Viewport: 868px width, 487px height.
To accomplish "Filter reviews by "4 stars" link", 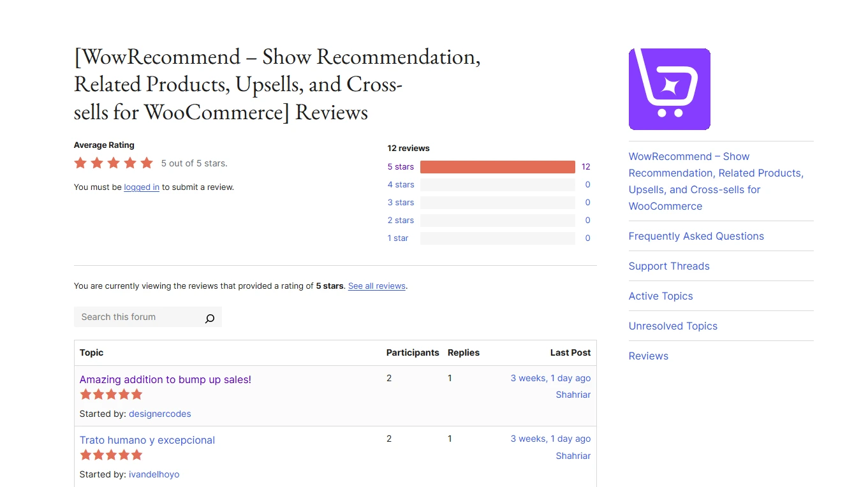I will pos(401,185).
